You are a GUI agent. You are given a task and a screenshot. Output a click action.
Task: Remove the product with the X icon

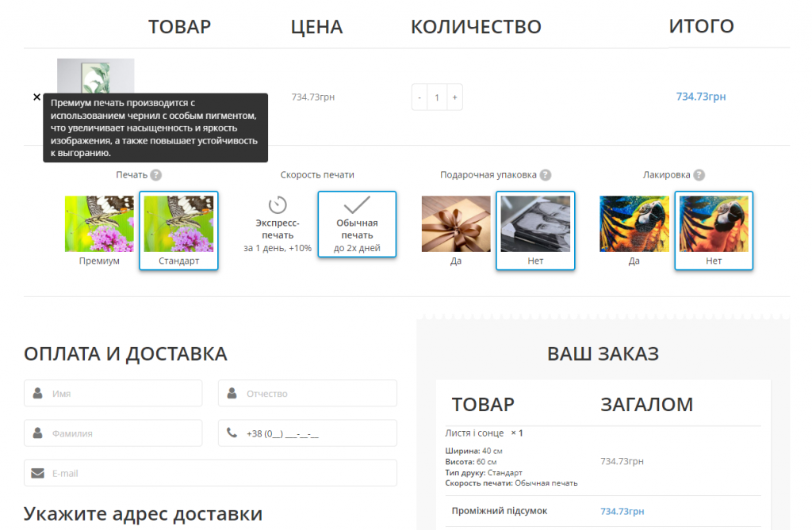click(x=36, y=97)
